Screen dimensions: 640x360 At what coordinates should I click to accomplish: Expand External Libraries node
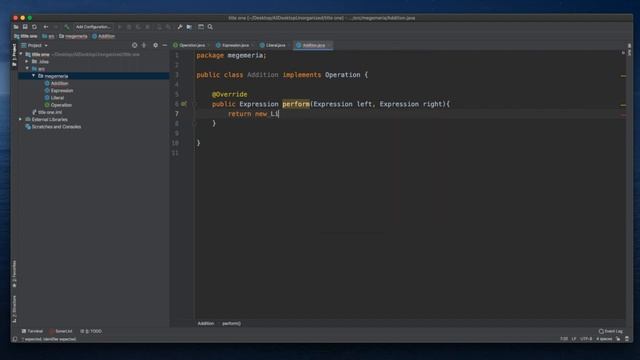(20, 120)
